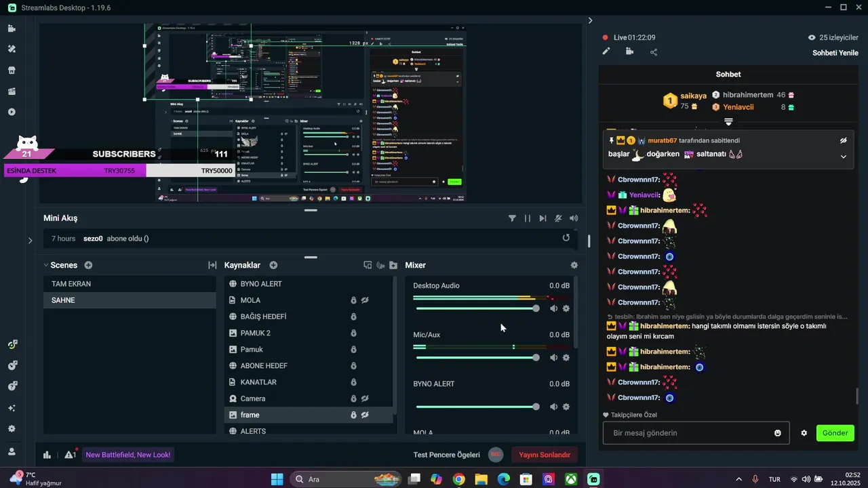
Task: Skip the current alert in Mini Akış
Action: point(542,218)
